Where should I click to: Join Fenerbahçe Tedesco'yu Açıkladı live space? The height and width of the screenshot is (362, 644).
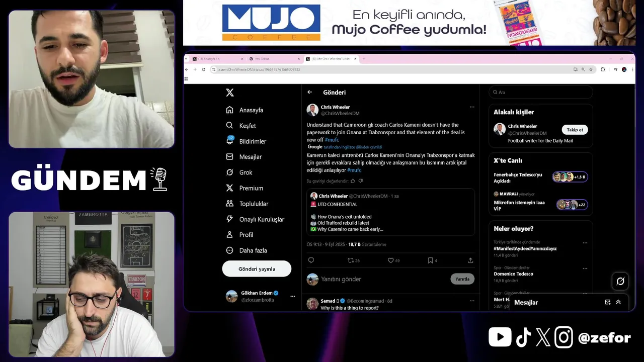(541, 177)
